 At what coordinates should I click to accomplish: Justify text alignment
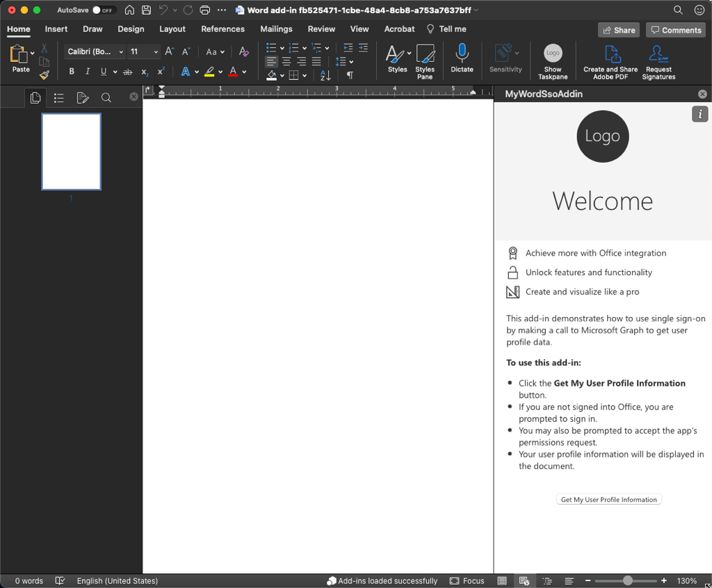(x=316, y=61)
